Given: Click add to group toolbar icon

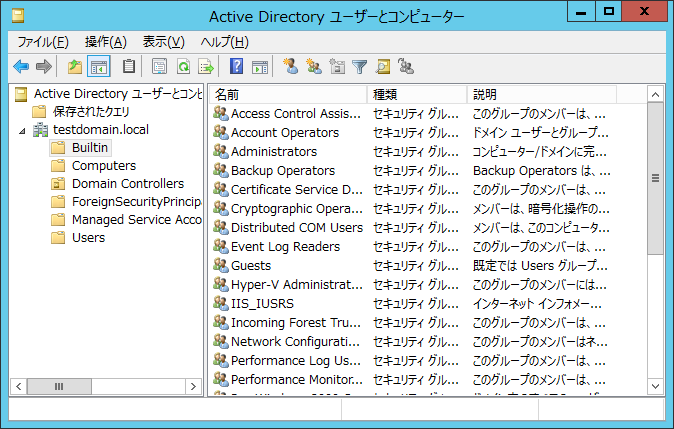Looking at the screenshot, I should (x=406, y=67).
